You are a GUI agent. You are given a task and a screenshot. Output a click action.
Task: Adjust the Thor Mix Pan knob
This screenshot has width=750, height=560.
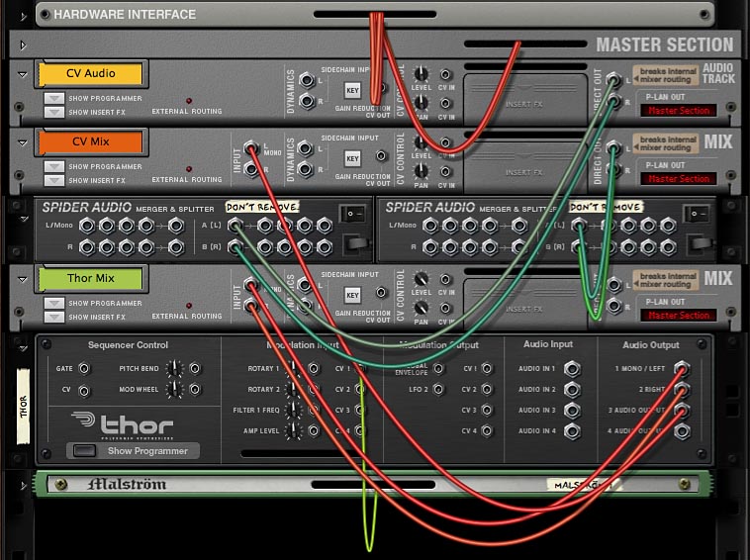coord(421,308)
